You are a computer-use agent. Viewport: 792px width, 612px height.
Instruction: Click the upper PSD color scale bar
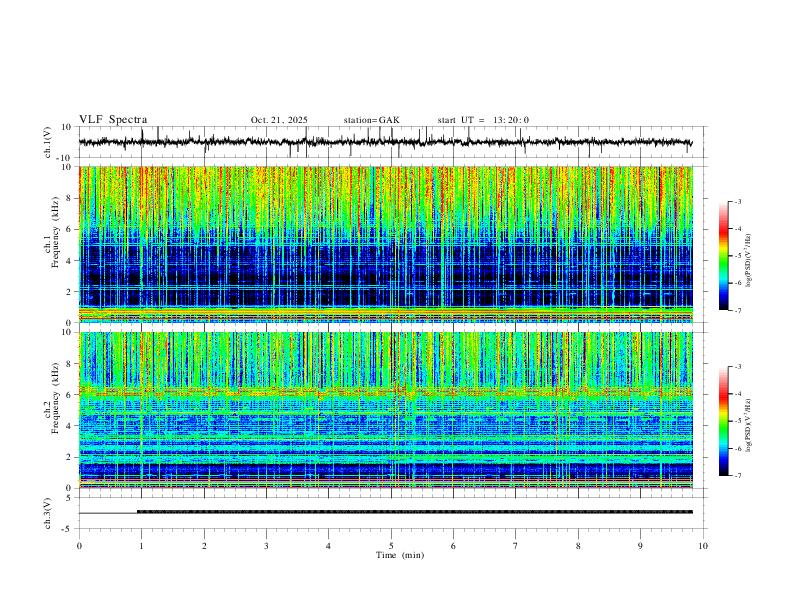(x=724, y=256)
